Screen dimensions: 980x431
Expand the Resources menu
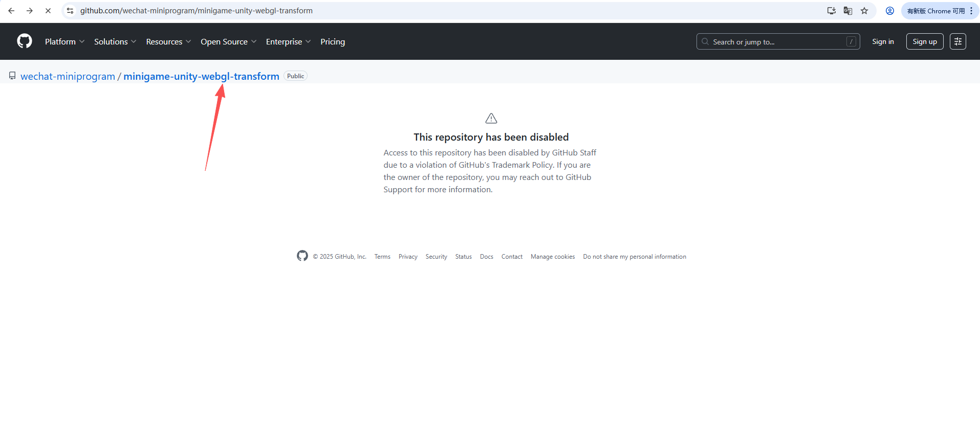point(168,41)
